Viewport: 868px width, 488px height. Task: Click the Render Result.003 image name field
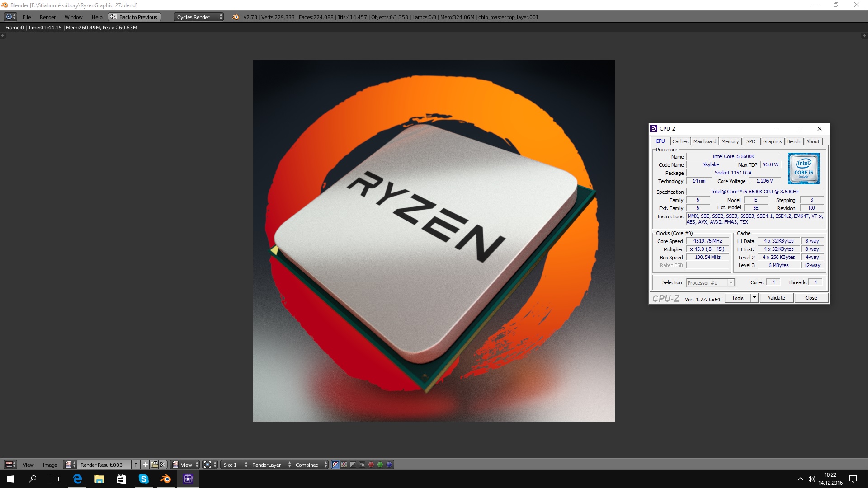coord(104,465)
